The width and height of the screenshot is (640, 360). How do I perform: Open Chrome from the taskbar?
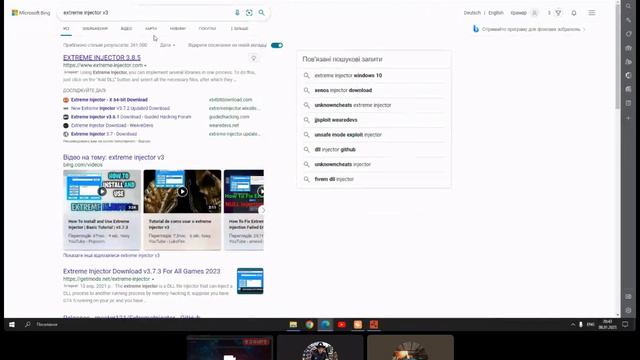tap(309, 324)
